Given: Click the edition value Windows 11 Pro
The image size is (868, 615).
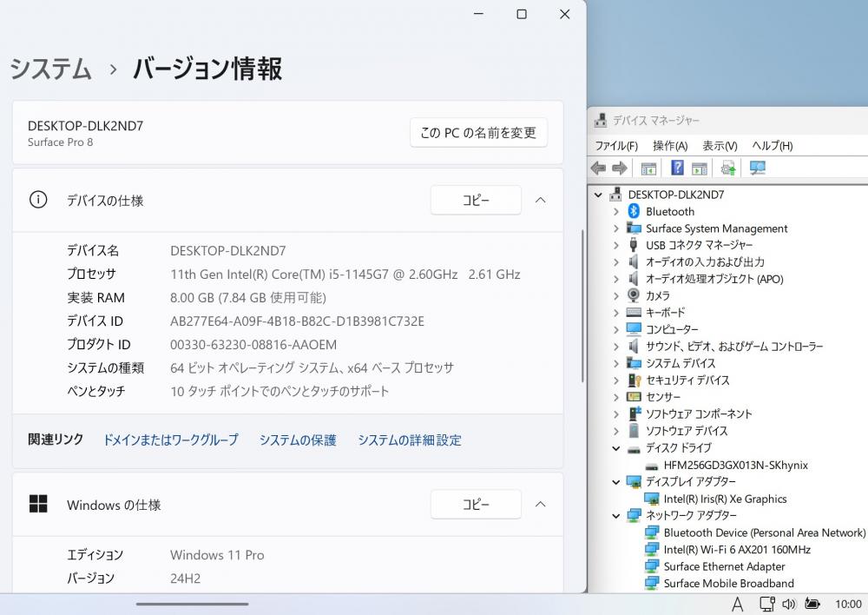Looking at the screenshot, I should coord(217,554).
